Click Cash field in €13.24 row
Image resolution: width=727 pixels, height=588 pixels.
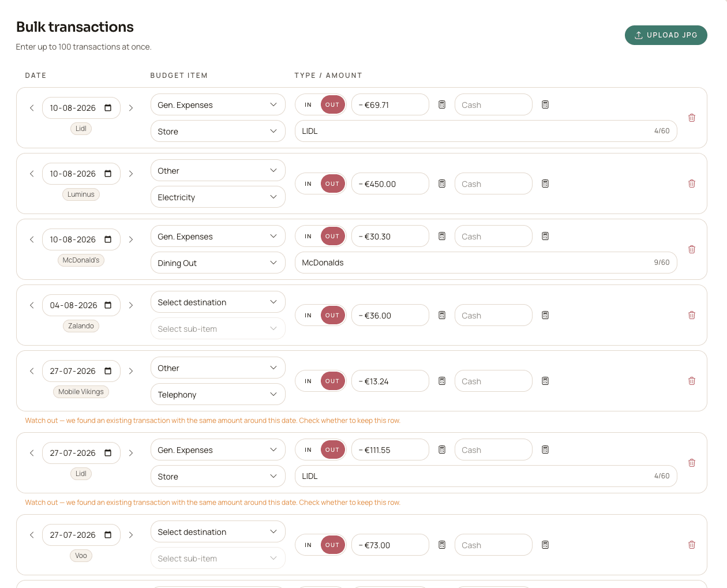coord(493,381)
